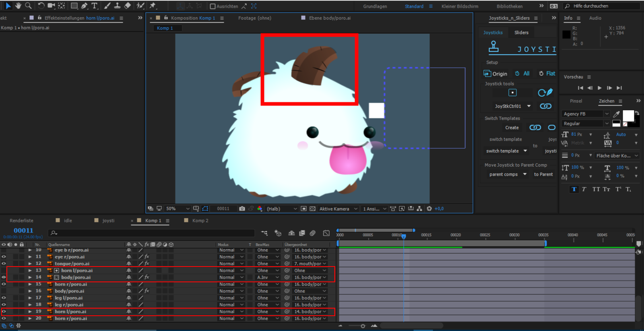Image resolution: width=644 pixels, height=331 pixels.
Task: Hide horn r/poro.ai layer 15
Action: [4, 284]
